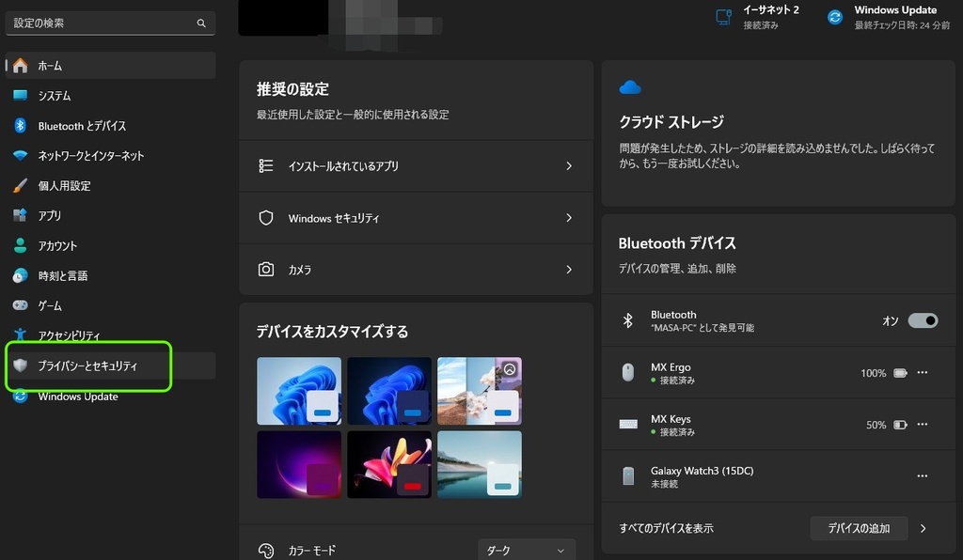Open 時刻と言語 settings page
The width and height of the screenshot is (963, 560).
coord(111,275)
